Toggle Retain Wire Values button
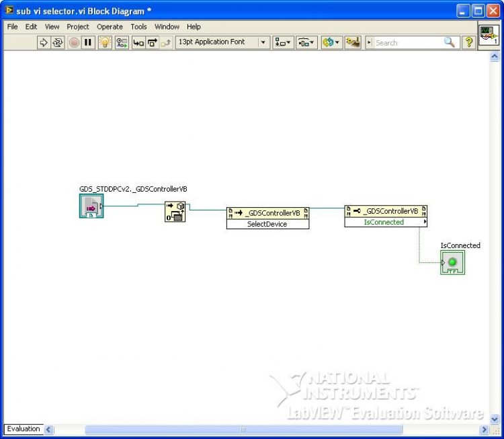 [122, 42]
